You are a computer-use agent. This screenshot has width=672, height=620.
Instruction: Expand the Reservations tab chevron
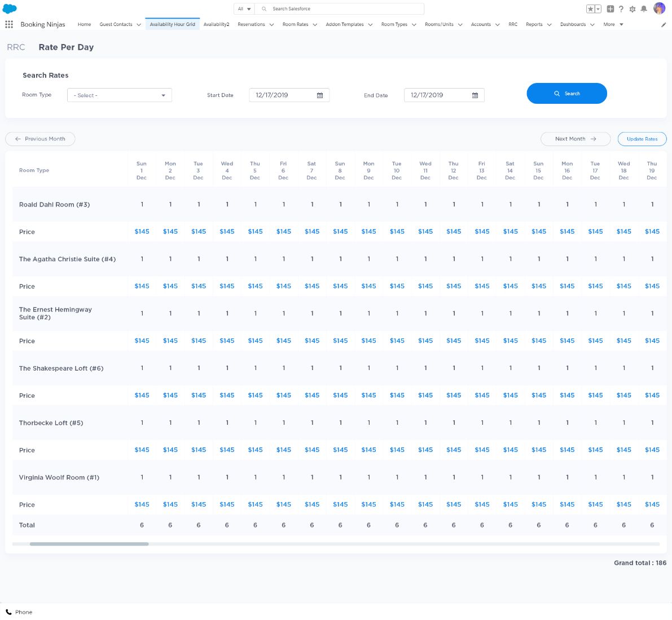click(x=271, y=25)
